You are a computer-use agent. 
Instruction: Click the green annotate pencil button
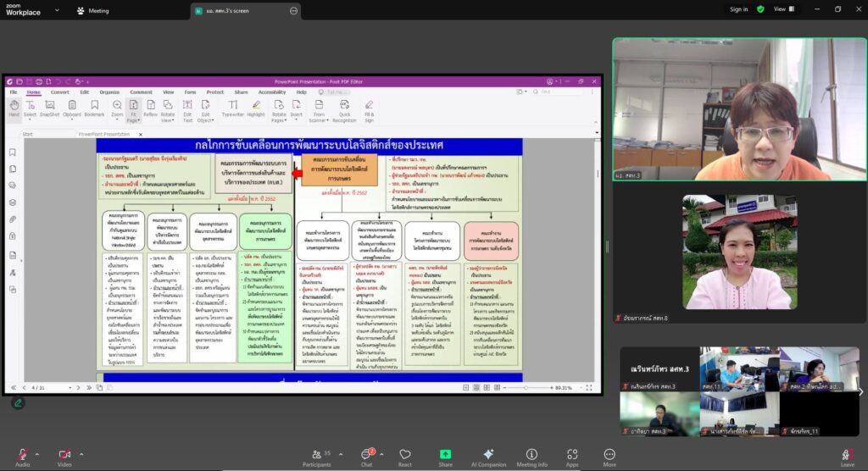tap(17, 402)
